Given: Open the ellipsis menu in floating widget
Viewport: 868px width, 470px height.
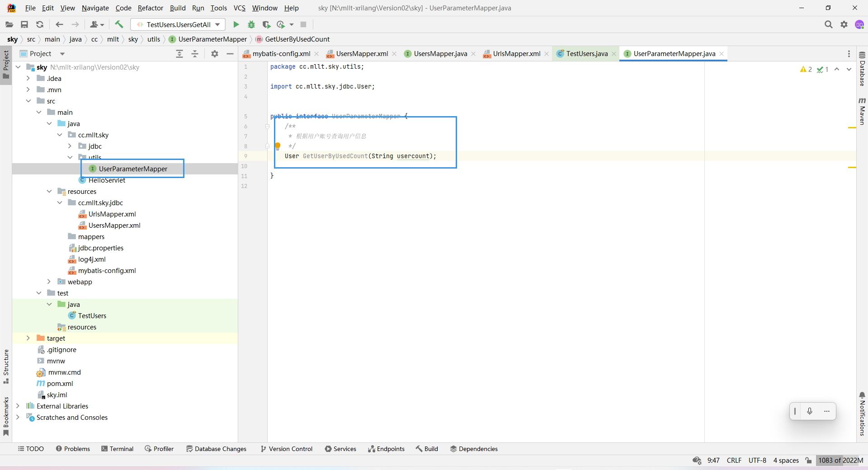Looking at the screenshot, I should [826, 411].
